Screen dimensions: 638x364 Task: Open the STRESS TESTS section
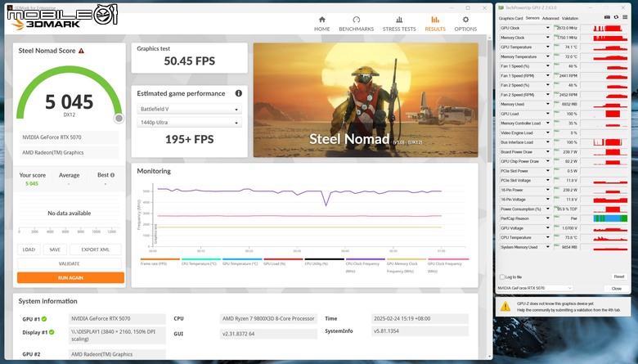tap(399, 24)
